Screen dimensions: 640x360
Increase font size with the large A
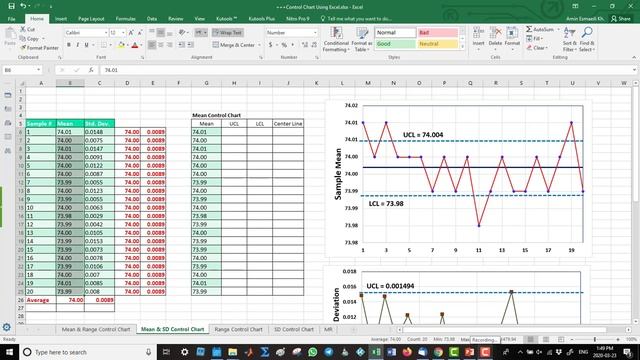131,33
